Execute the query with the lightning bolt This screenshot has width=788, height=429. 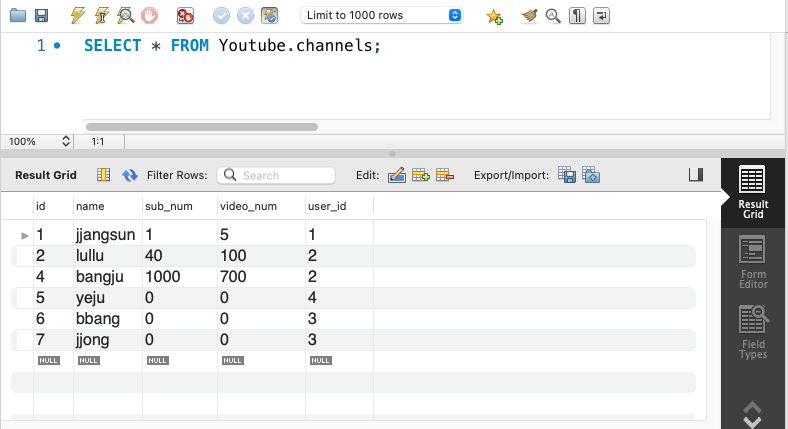pyautogui.click(x=77, y=16)
